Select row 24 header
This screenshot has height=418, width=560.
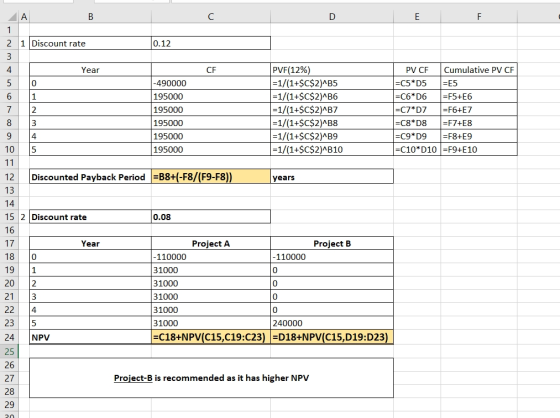pyautogui.click(x=9, y=337)
